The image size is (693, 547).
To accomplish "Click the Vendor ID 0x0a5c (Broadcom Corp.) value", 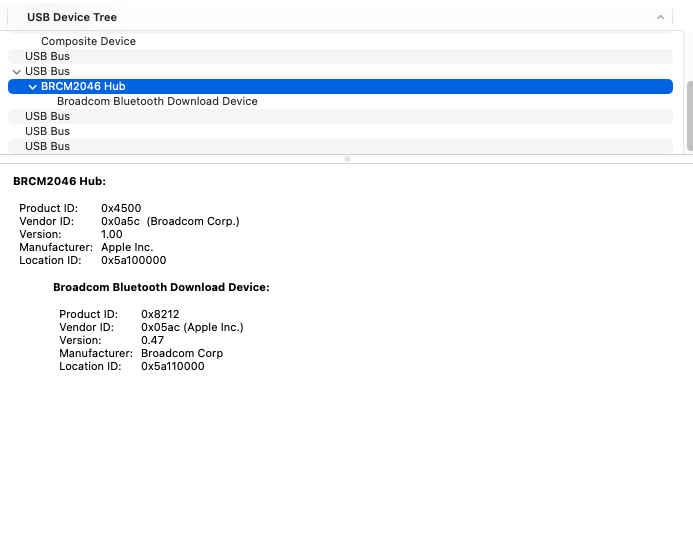I will click(x=170, y=221).
